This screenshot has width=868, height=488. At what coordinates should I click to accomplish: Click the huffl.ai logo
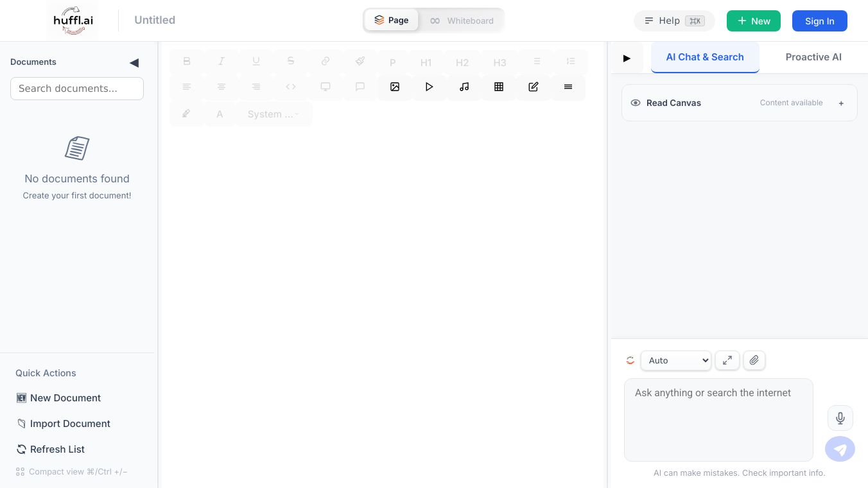(x=73, y=21)
